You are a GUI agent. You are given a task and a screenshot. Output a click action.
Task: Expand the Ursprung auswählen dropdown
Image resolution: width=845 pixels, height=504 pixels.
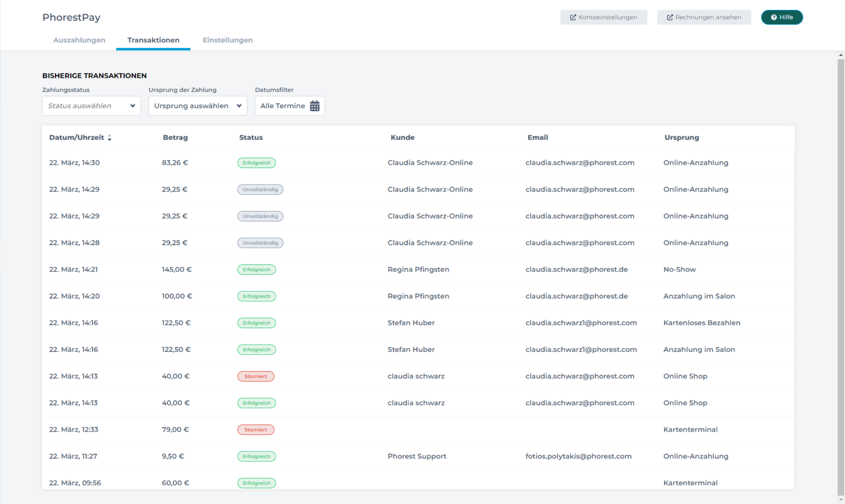[198, 106]
